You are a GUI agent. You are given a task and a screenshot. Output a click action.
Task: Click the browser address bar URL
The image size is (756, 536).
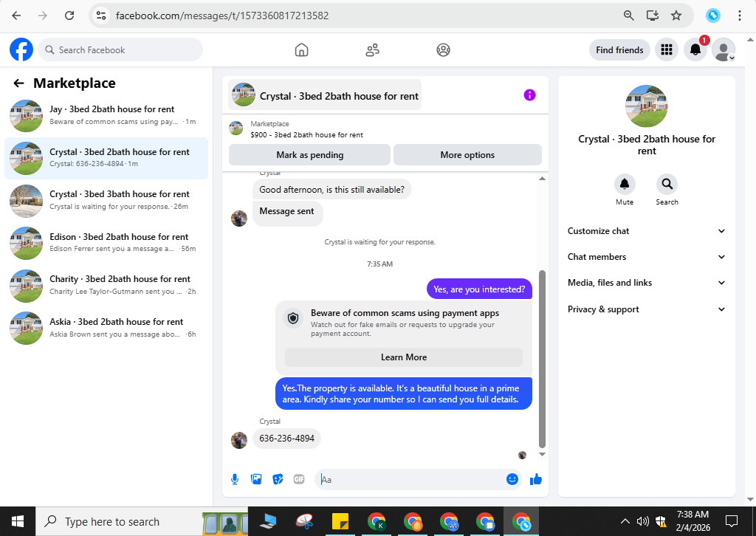tap(222, 16)
